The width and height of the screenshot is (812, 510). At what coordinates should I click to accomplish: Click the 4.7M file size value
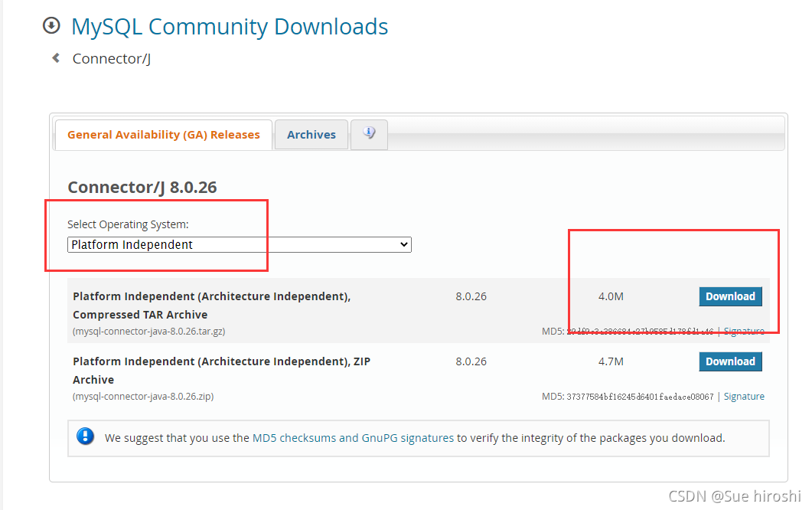tap(611, 361)
